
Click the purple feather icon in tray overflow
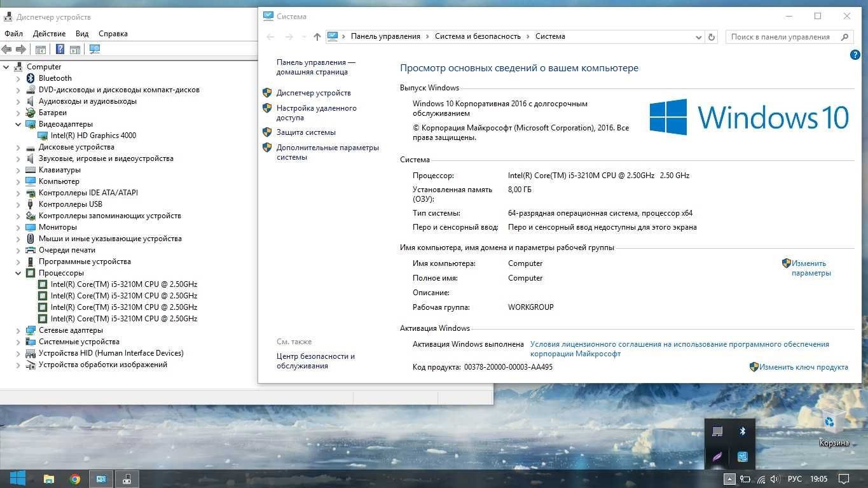coord(717,456)
